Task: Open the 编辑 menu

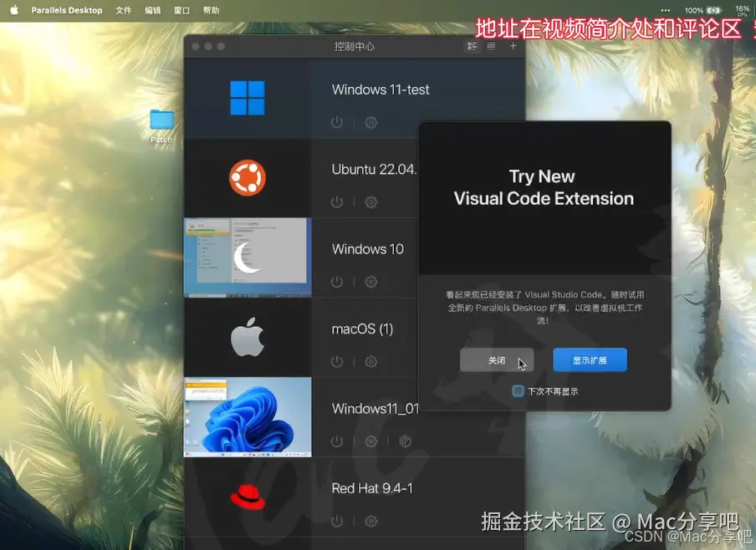Action: pyautogui.click(x=153, y=10)
